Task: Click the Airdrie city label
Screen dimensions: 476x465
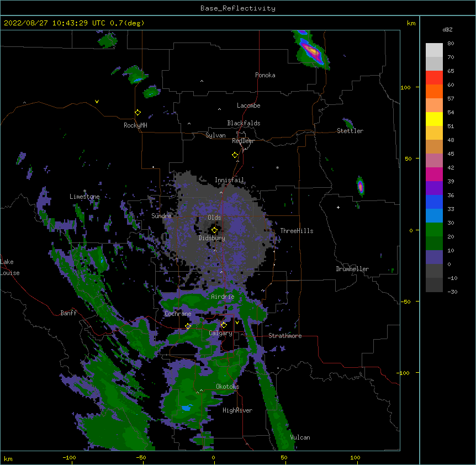Action: (x=223, y=297)
